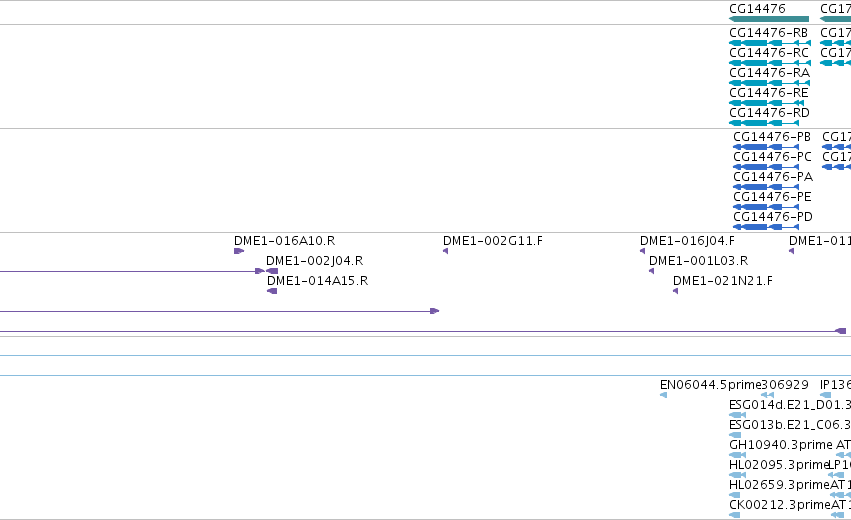Click the DME1-002G11.F feature label

(x=493, y=241)
